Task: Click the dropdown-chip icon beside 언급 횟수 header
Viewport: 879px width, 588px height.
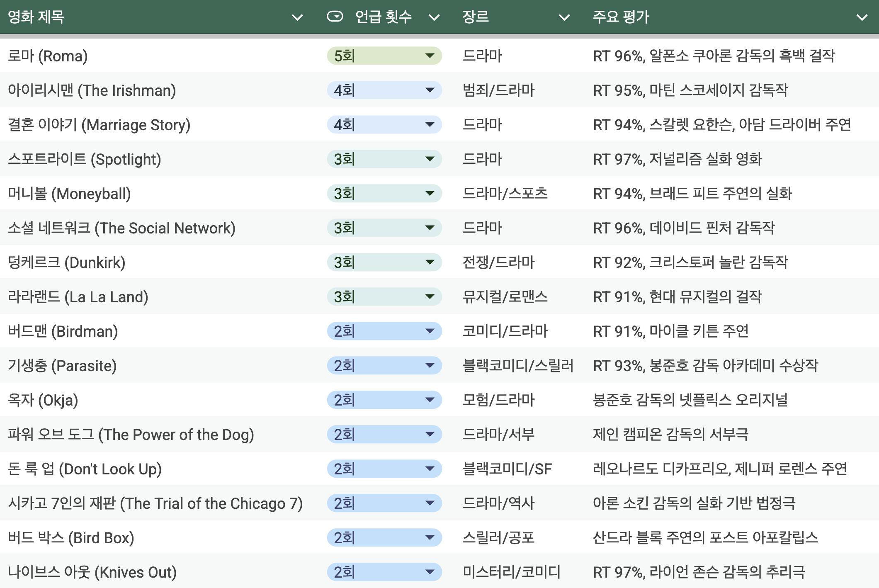Action: [x=335, y=17]
